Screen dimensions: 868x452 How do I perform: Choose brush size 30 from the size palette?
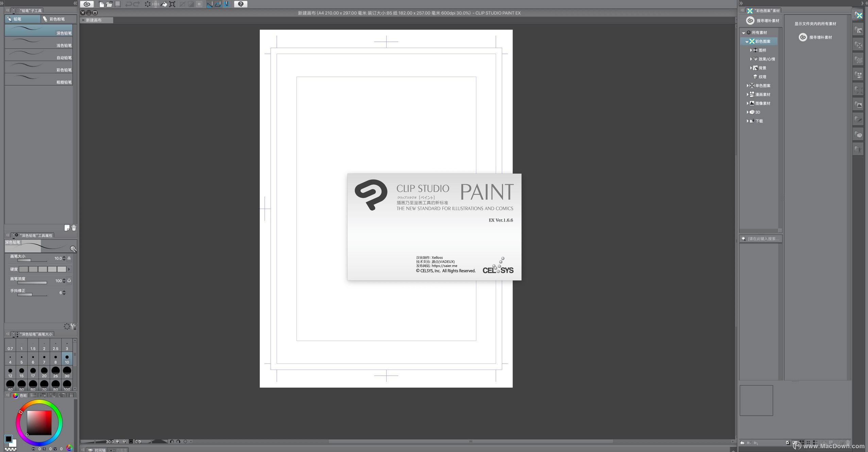coord(67,371)
